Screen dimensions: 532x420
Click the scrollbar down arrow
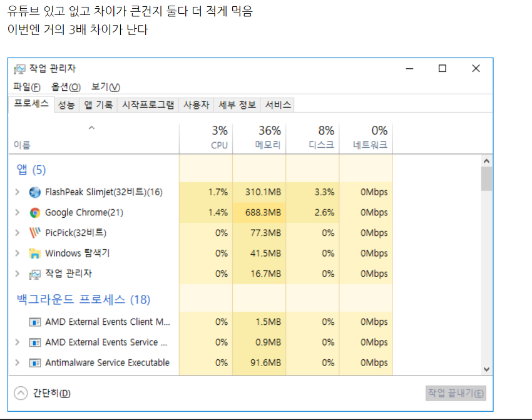[486, 369]
